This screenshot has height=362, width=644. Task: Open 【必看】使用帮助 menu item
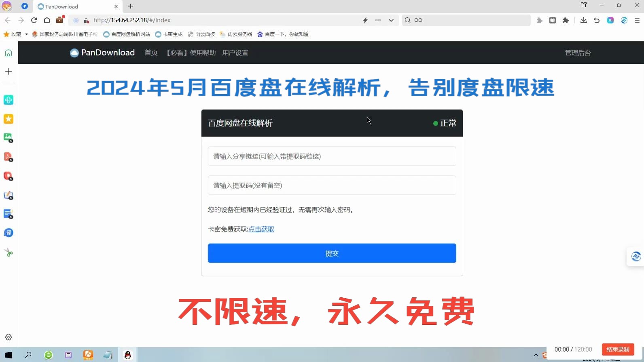(x=191, y=53)
